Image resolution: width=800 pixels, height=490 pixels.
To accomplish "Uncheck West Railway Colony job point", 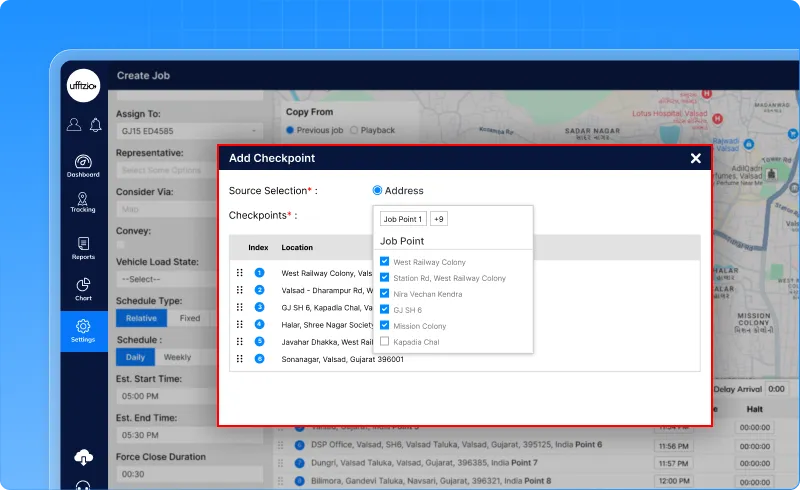I will (385, 262).
